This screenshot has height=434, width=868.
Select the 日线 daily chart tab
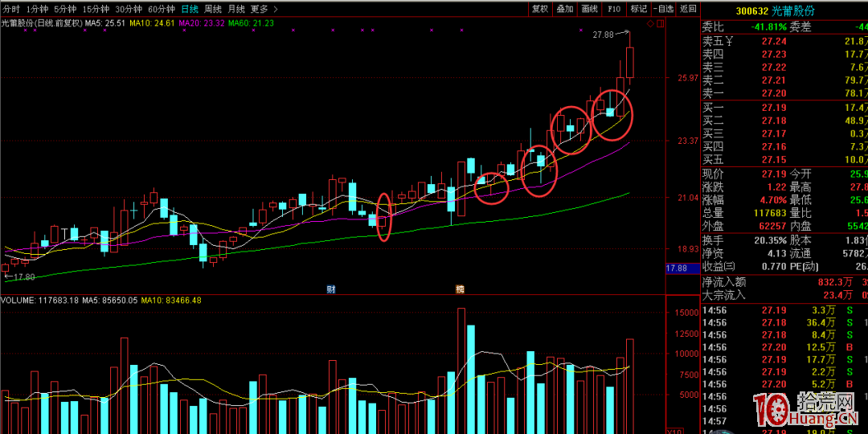point(190,9)
